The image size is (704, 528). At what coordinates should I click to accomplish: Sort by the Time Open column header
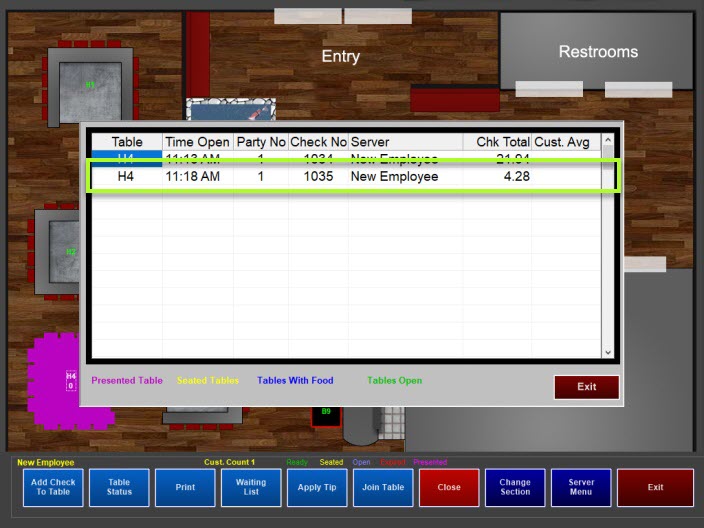tap(197, 142)
